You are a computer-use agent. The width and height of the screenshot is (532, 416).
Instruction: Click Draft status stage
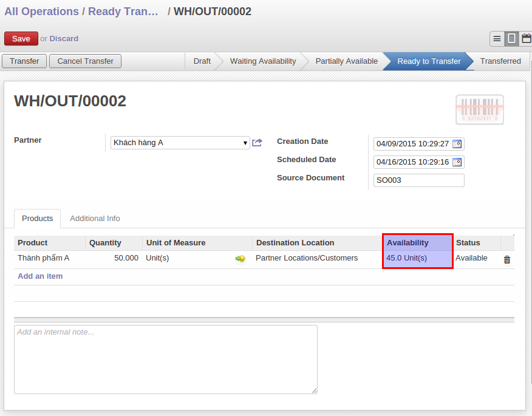202,61
